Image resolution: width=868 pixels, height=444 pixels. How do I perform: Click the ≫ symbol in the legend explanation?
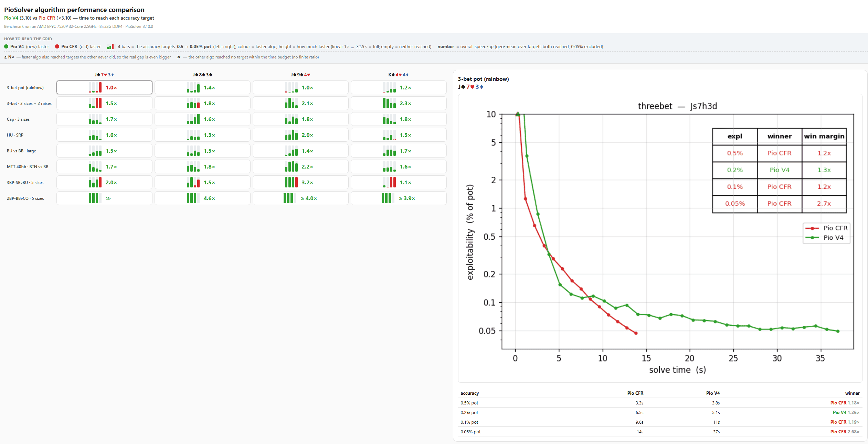tap(179, 57)
